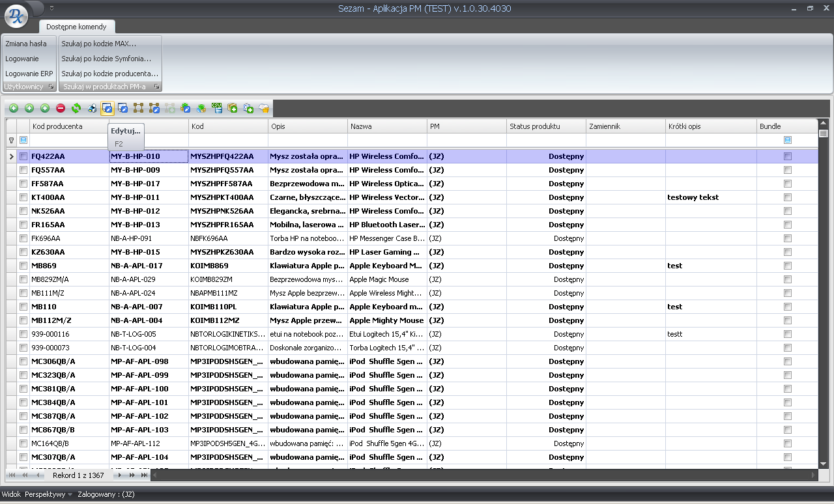Open the Dx application logo menu
Image resolution: width=834 pixels, height=504 pixels.
(x=16, y=16)
